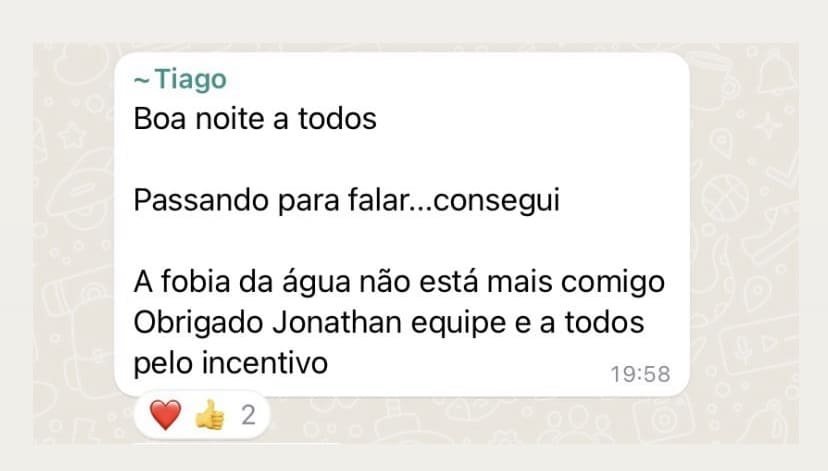Open the sender name Tiago
The width and height of the screenshot is (828, 471).
pyautogui.click(x=191, y=80)
